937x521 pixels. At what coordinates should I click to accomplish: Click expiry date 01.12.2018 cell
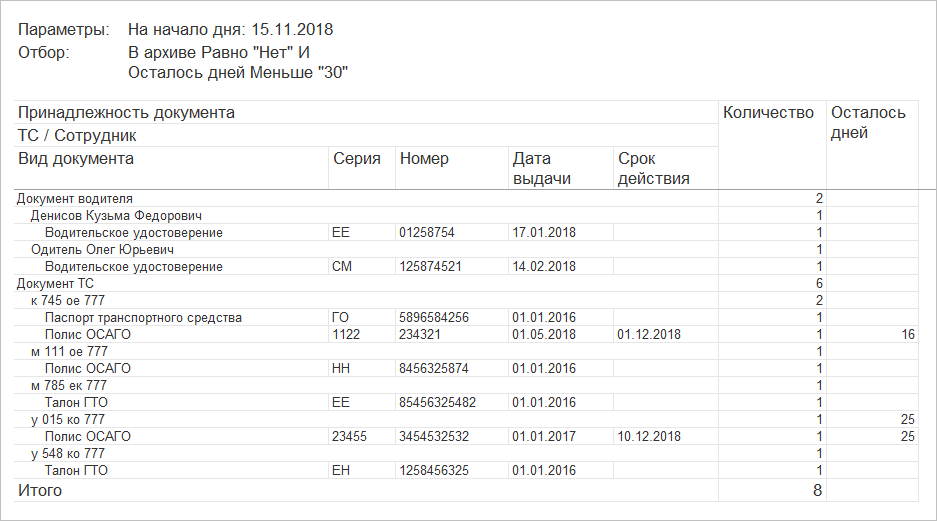tap(649, 335)
